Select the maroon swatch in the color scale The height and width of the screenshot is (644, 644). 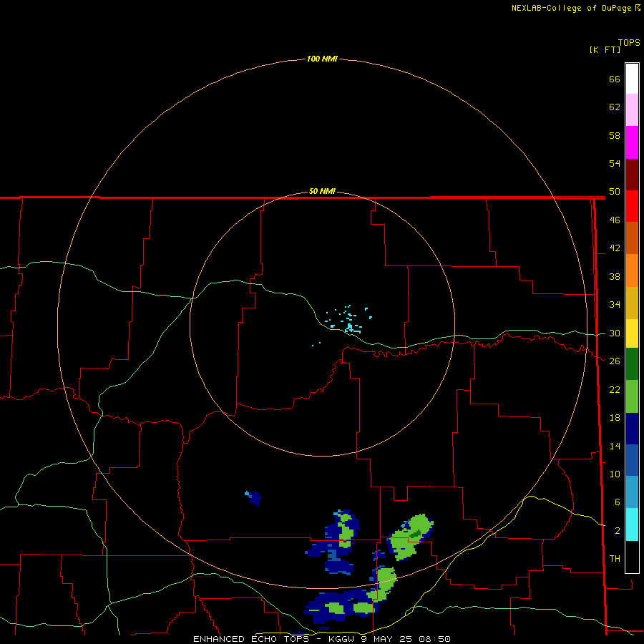[632, 175]
